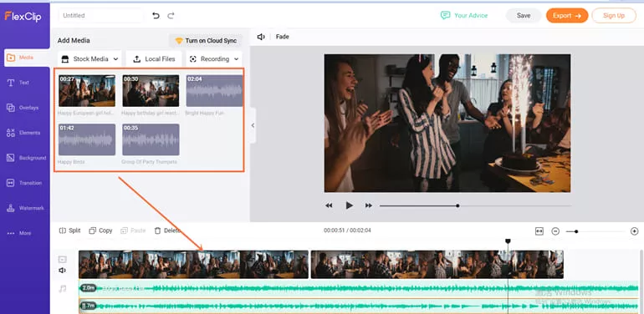Click the music track note icon

click(x=63, y=289)
